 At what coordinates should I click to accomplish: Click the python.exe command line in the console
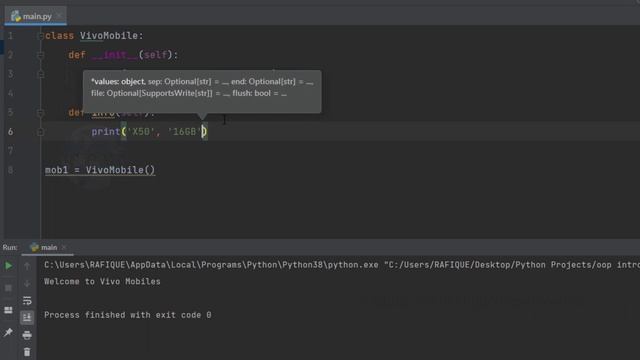point(342,265)
